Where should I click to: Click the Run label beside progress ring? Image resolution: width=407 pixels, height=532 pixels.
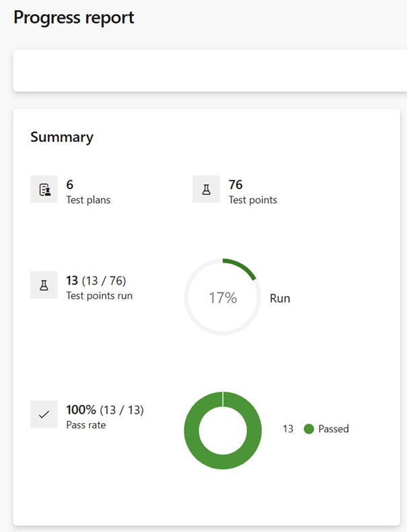pos(280,298)
